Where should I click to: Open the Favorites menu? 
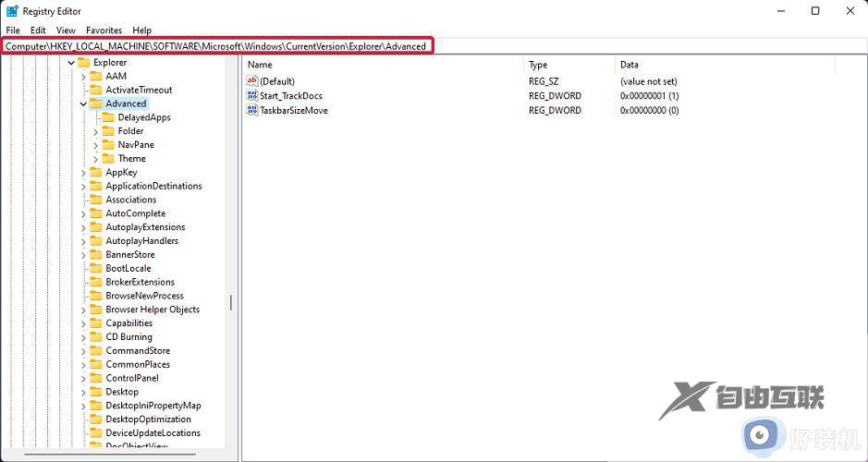click(x=104, y=30)
